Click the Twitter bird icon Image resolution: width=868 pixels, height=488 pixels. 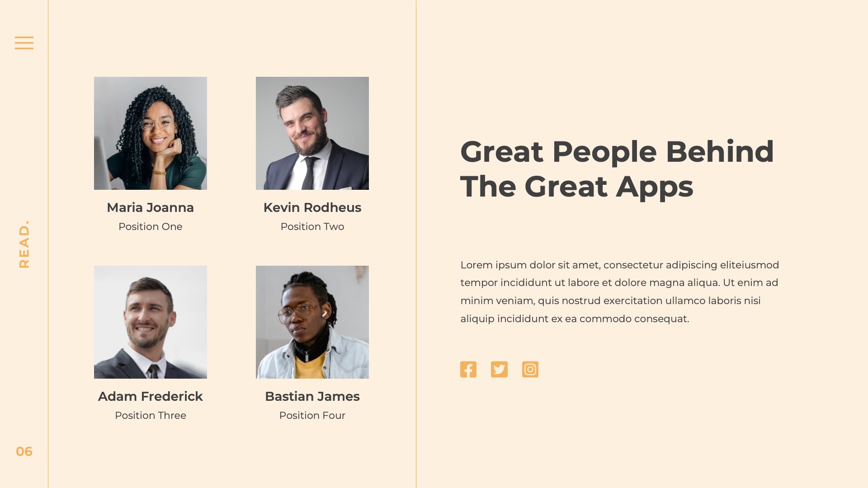point(499,370)
